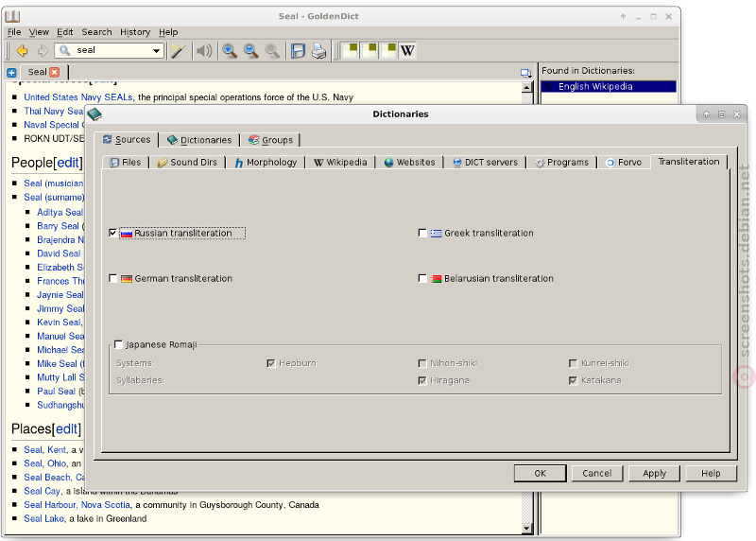Click the edit link next to People
This screenshot has width=756, height=541.
(x=68, y=163)
